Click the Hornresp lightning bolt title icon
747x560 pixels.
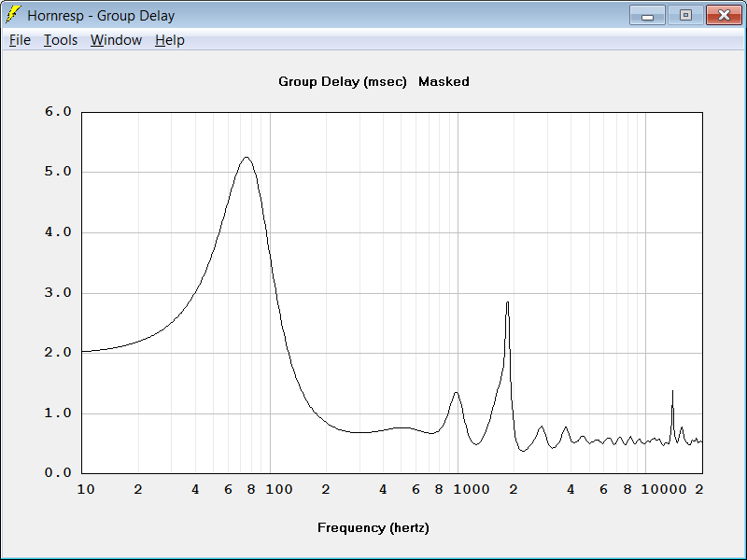13,15
